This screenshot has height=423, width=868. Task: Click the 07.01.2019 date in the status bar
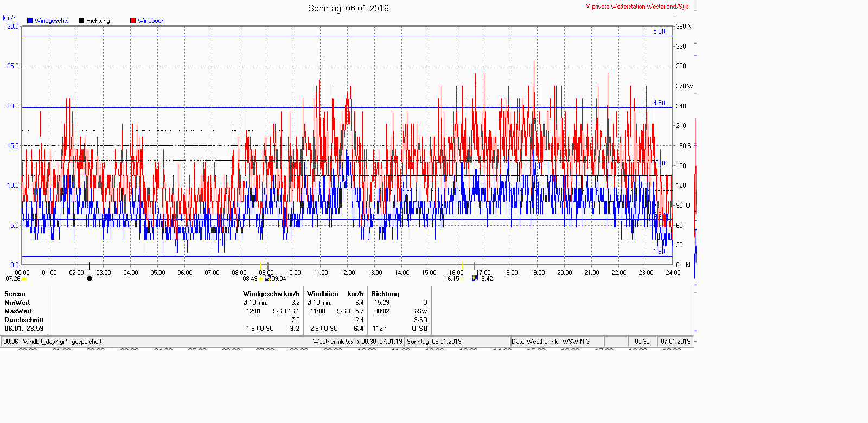[675, 342]
